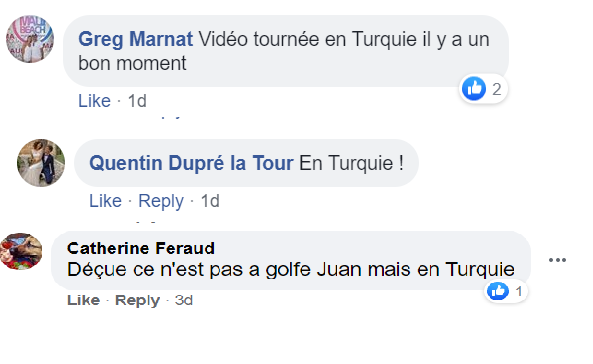Screen dimensions: 593x364
Task: Open Quentin Dupré la Tour's profile photo
Action: tap(41, 163)
